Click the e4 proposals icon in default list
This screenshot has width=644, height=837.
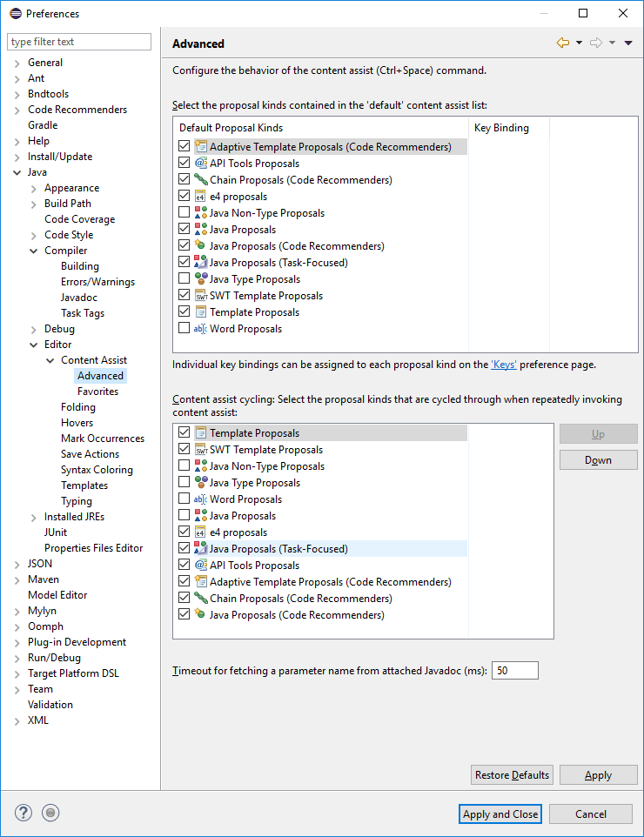tap(200, 196)
